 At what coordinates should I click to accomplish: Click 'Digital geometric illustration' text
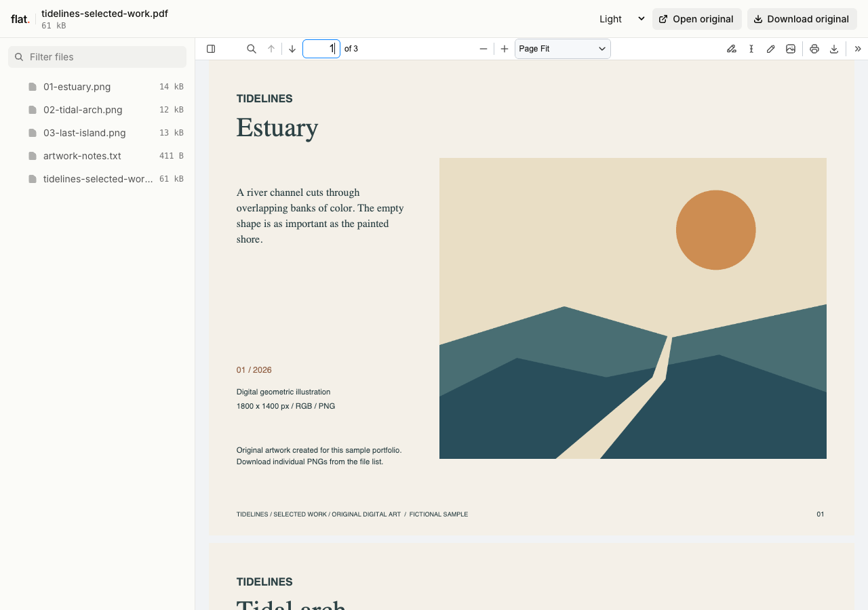[x=283, y=392]
